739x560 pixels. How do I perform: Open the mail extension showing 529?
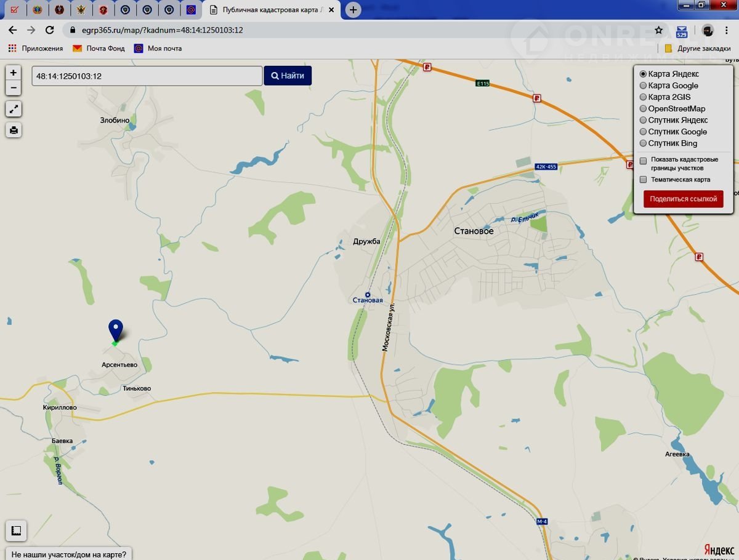[x=682, y=31]
